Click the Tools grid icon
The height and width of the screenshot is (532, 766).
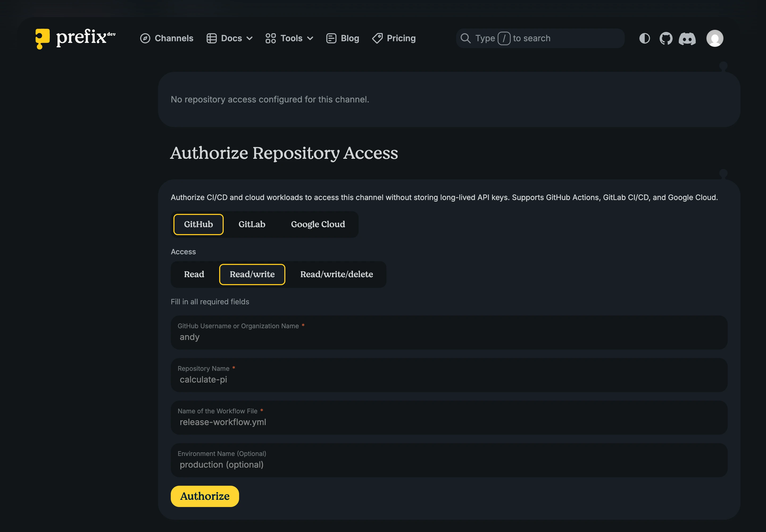[x=271, y=38]
